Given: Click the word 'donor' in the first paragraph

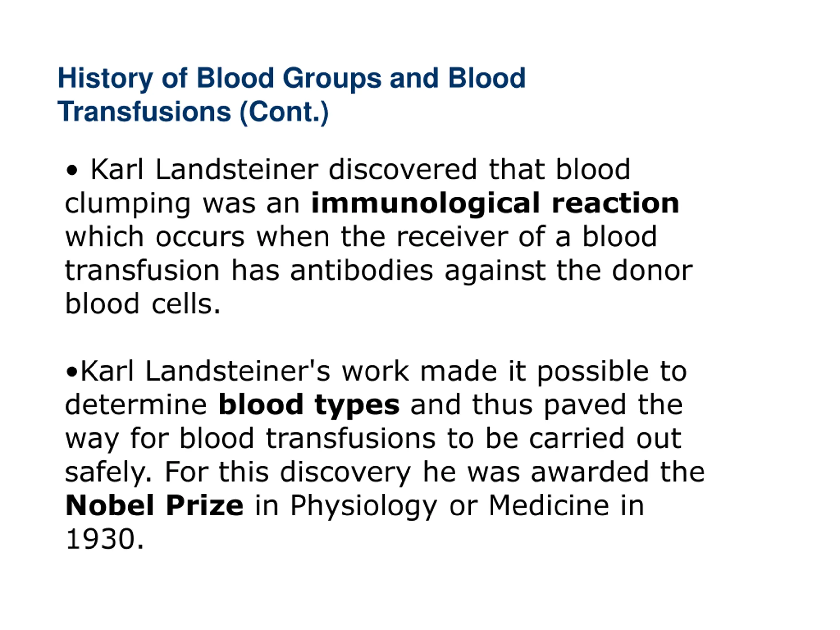Looking at the screenshot, I should [652, 271].
